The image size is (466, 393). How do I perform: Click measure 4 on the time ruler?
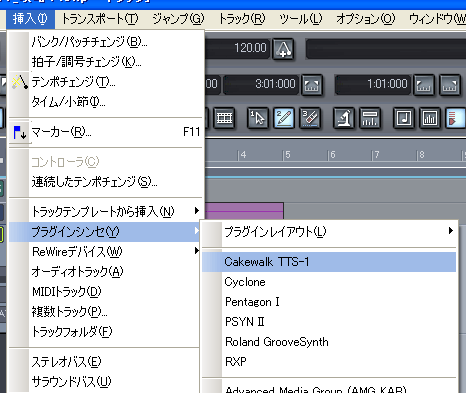243,155
